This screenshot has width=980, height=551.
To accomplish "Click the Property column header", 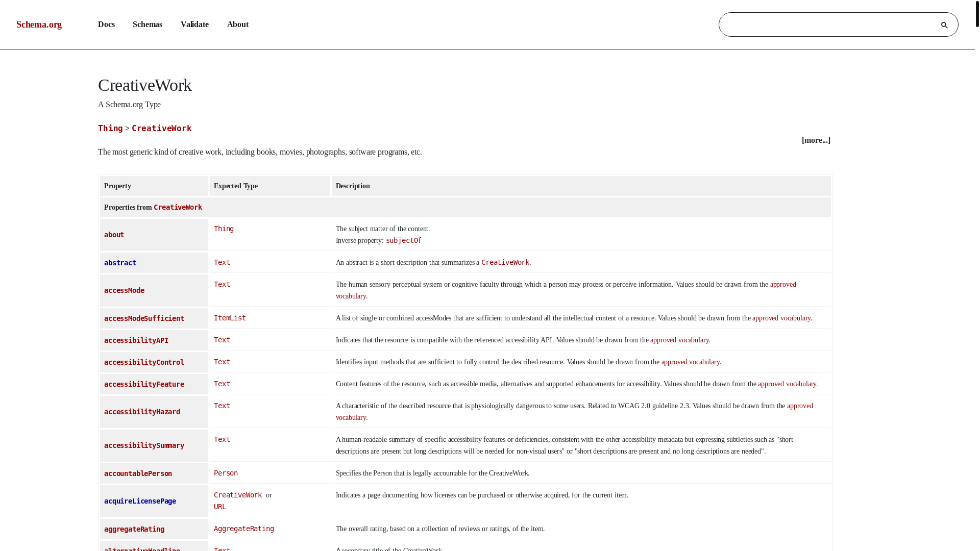I will [x=154, y=186].
